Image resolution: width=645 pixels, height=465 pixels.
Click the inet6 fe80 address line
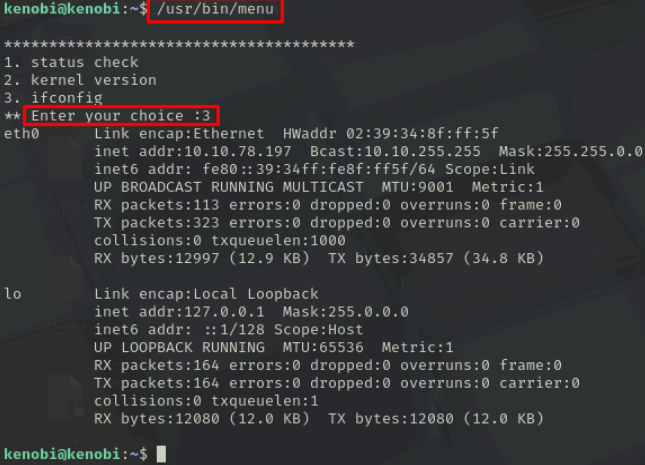click(x=314, y=169)
